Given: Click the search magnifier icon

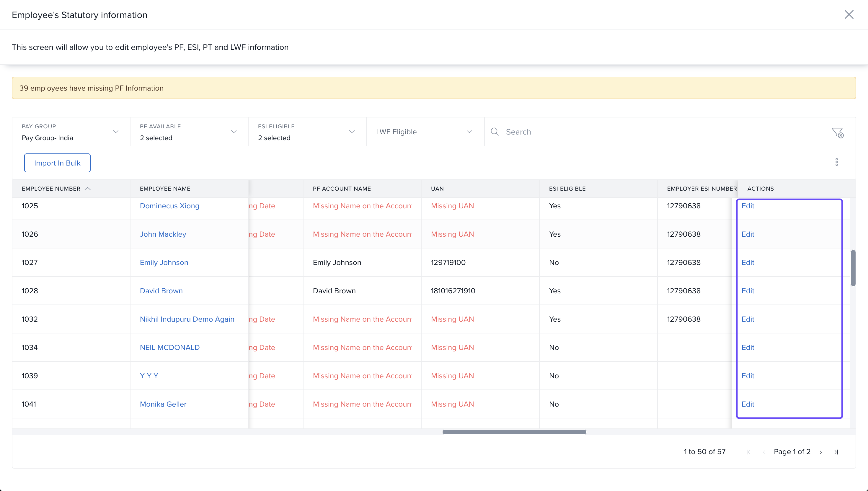Looking at the screenshot, I should [495, 132].
